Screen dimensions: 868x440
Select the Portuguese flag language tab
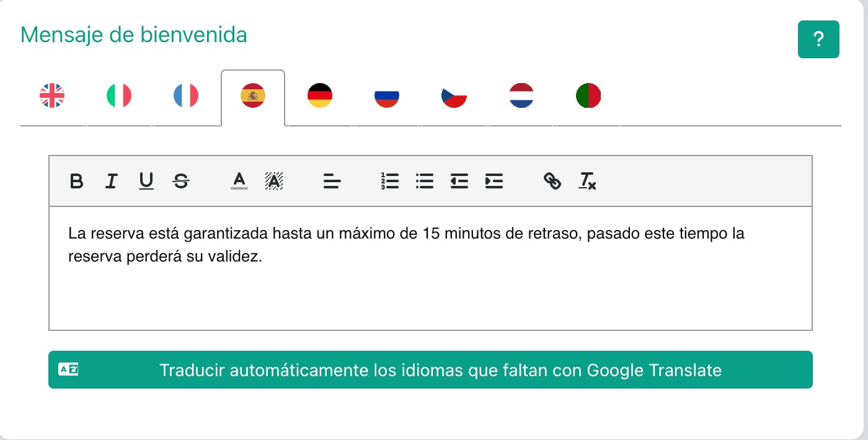(588, 96)
